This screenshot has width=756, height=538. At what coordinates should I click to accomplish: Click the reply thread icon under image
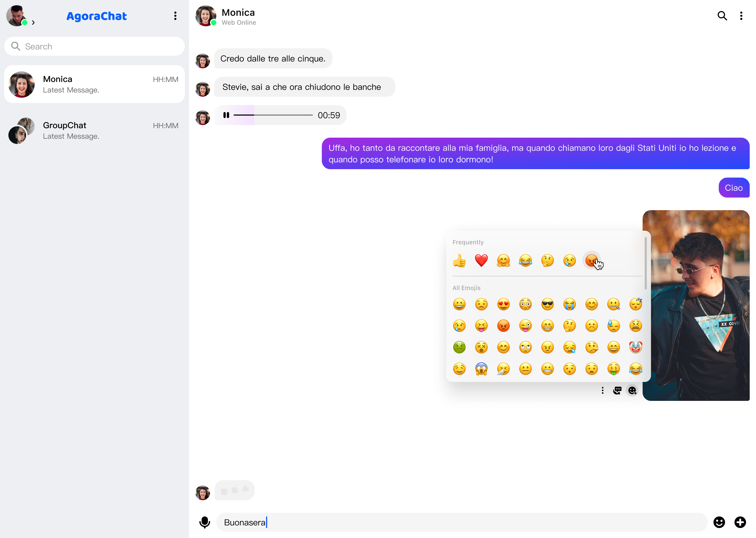617,391
